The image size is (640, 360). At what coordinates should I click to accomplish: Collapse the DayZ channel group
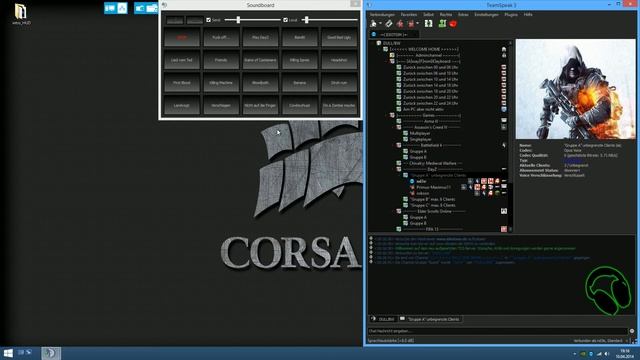pyautogui.click(x=393, y=169)
